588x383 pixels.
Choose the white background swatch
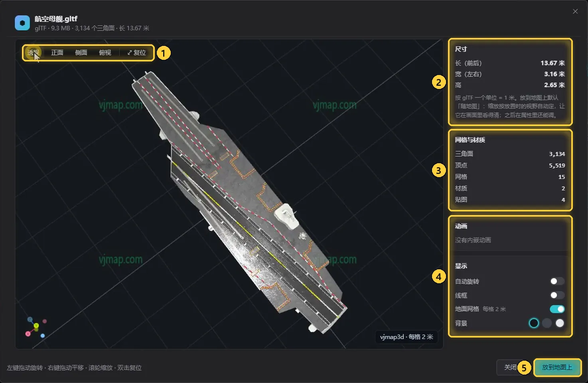click(560, 323)
